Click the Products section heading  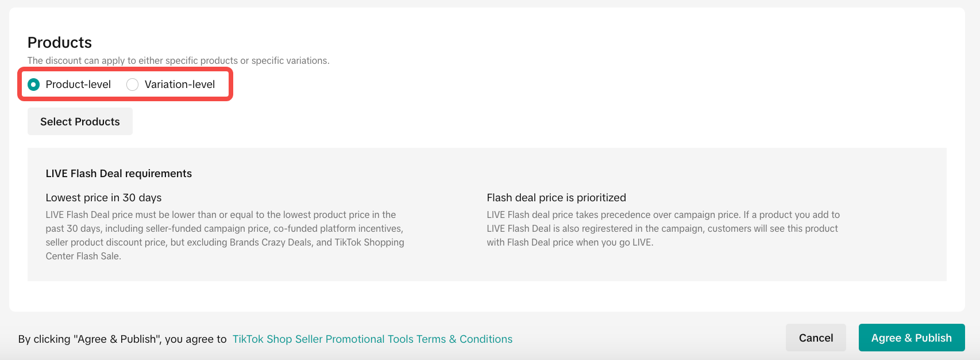tap(60, 43)
